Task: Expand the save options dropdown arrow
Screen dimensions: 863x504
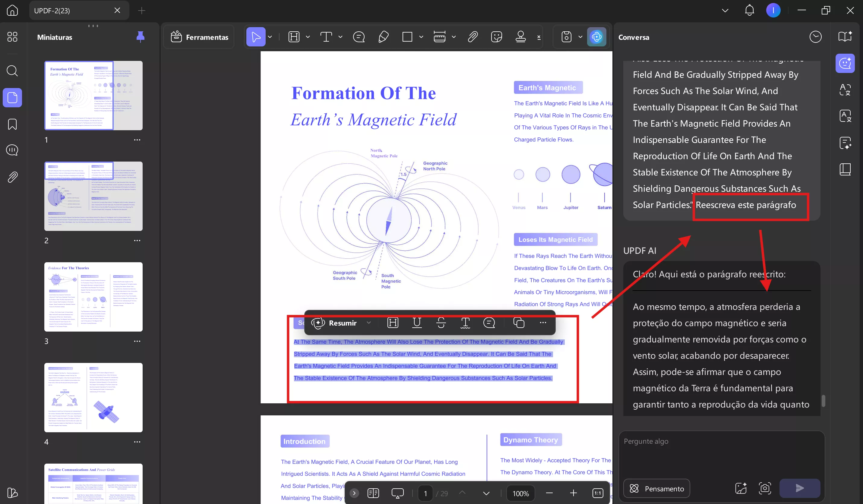Action: [x=580, y=37]
